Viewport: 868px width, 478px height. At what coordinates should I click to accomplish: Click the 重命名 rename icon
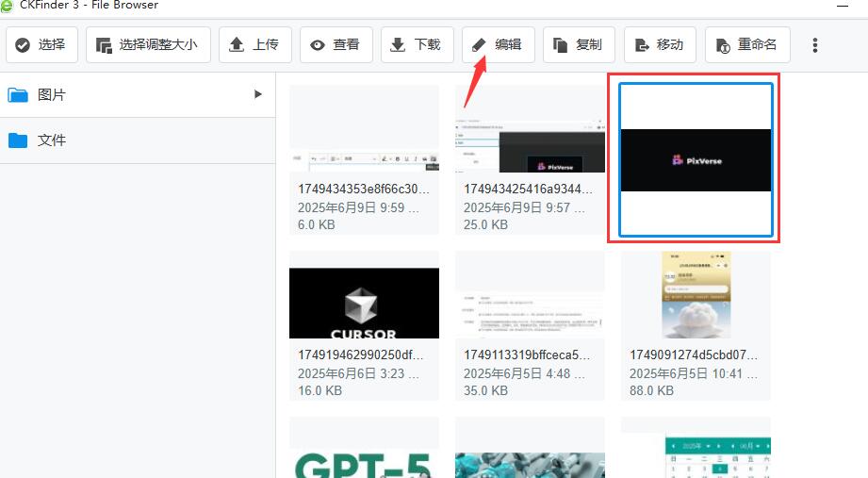point(723,44)
